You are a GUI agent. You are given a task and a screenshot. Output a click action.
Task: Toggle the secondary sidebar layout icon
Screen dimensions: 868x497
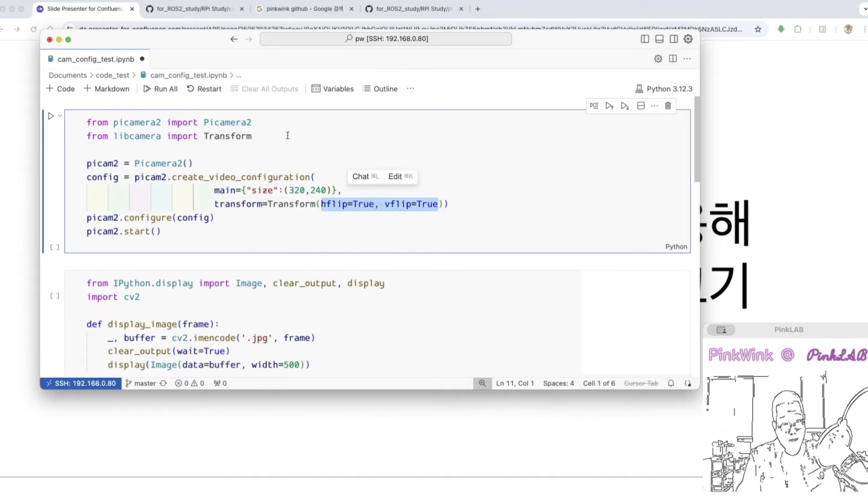(674, 39)
